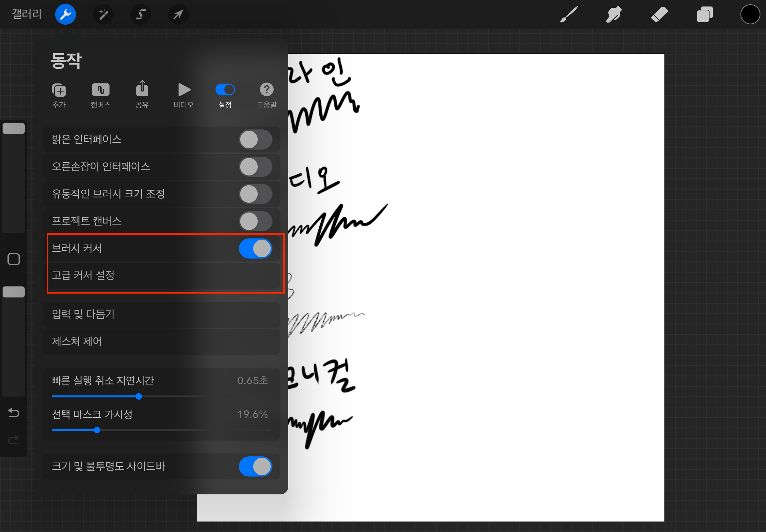This screenshot has width=766, height=532.
Task: Enable the 밝은 인터페이스 toggle
Action: (x=255, y=139)
